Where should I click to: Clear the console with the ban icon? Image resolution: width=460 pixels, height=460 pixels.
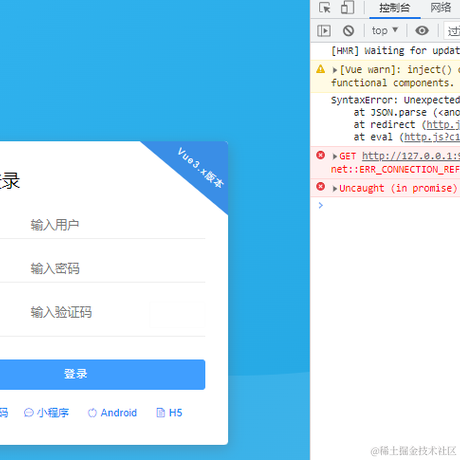pos(348,31)
